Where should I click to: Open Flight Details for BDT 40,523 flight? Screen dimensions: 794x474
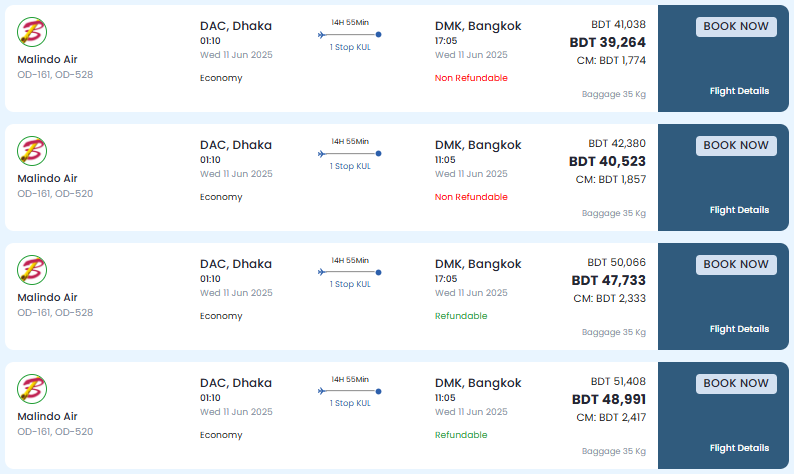point(739,210)
